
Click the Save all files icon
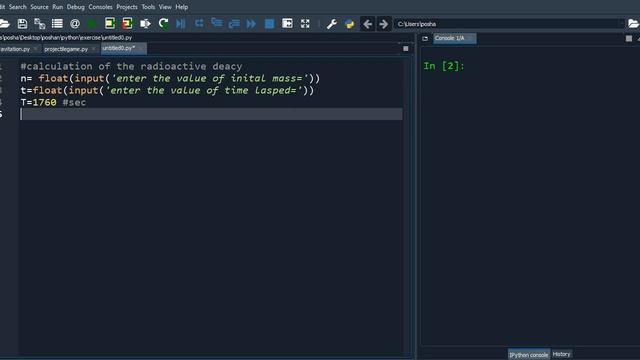pos(40,24)
